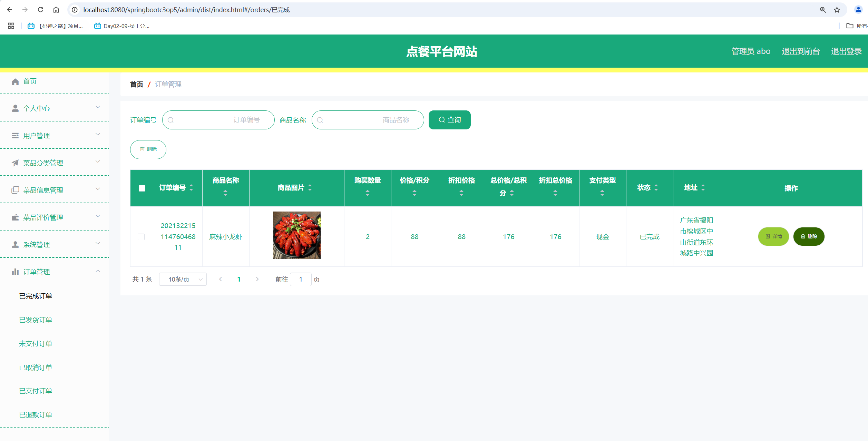Image resolution: width=868 pixels, height=441 pixels.
Task: Click the page number input next to 前往
Action: pyautogui.click(x=301, y=279)
